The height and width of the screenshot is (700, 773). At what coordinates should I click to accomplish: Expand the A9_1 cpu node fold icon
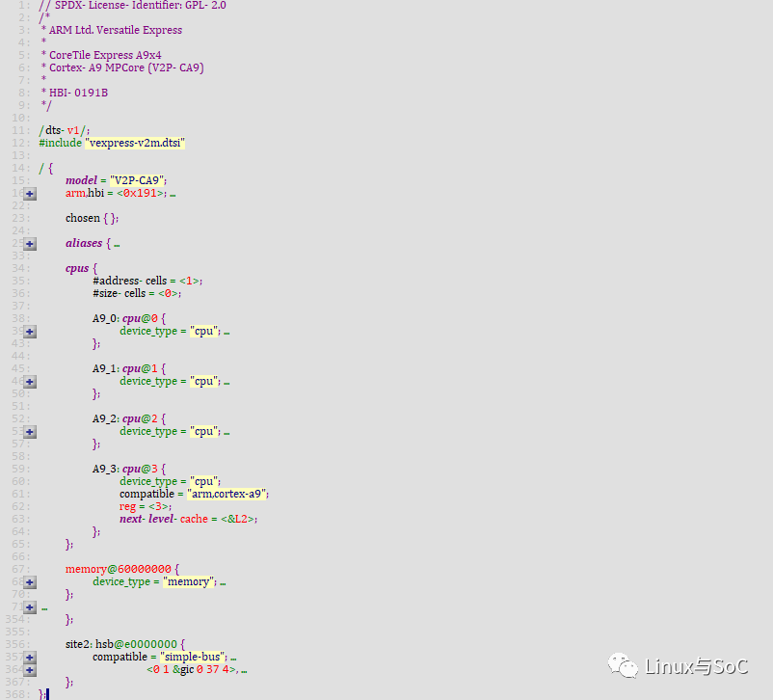click(29, 381)
